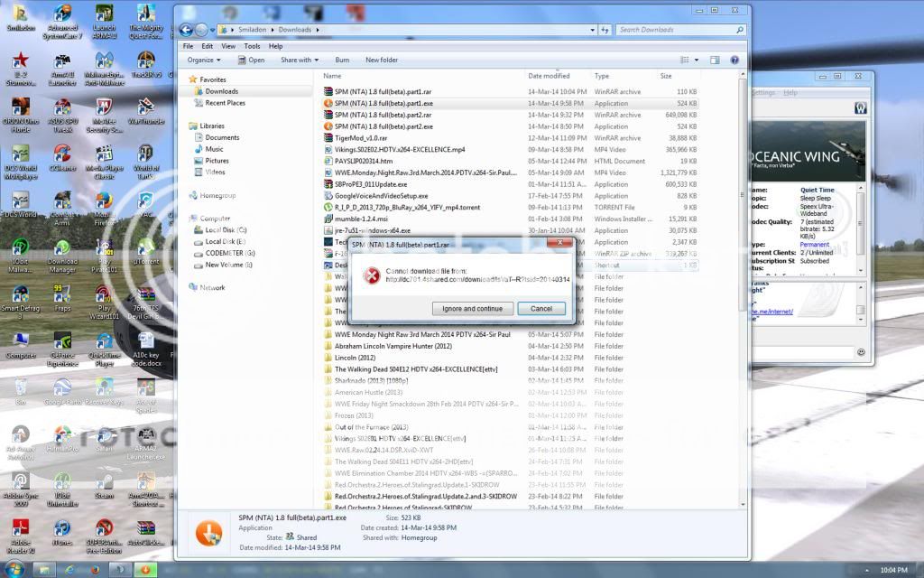Select GeForce Experience desktop icon
Viewport: 924px width, 578px height.
tap(62, 350)
